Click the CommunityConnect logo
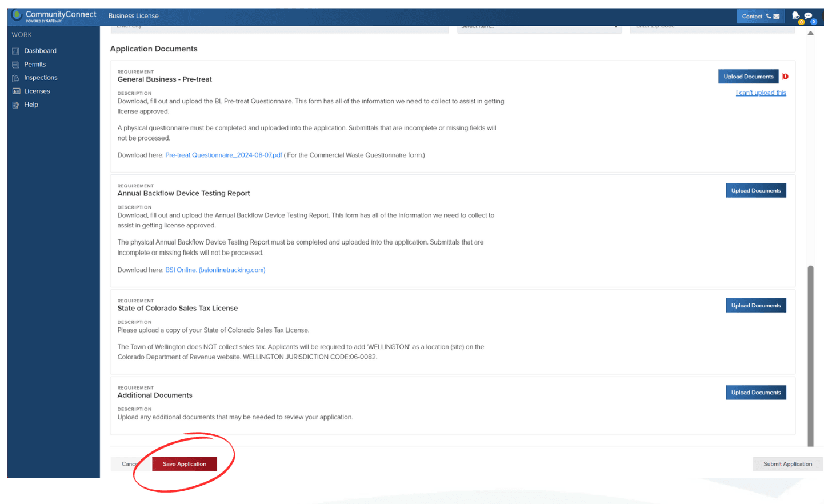Image resolution: width=824 pixels, height=504 pixels. click(x=51, y=14)
